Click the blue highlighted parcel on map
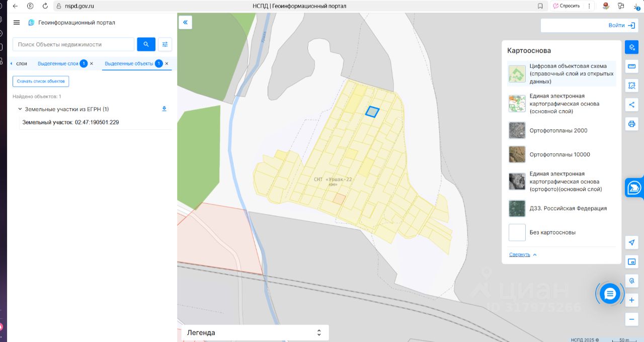This screenshot has width=644, height=342. pyautogui.click(x=372, y=112)
